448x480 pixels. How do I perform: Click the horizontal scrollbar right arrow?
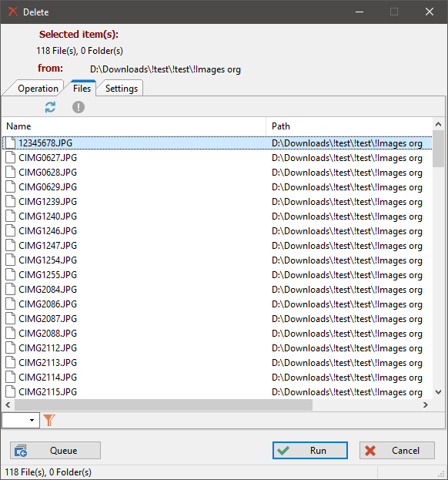426,405
